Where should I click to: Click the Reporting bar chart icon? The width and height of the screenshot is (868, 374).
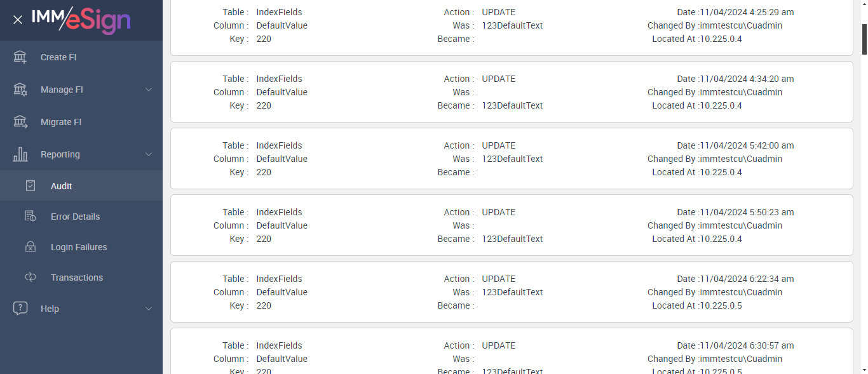point(20,154)
